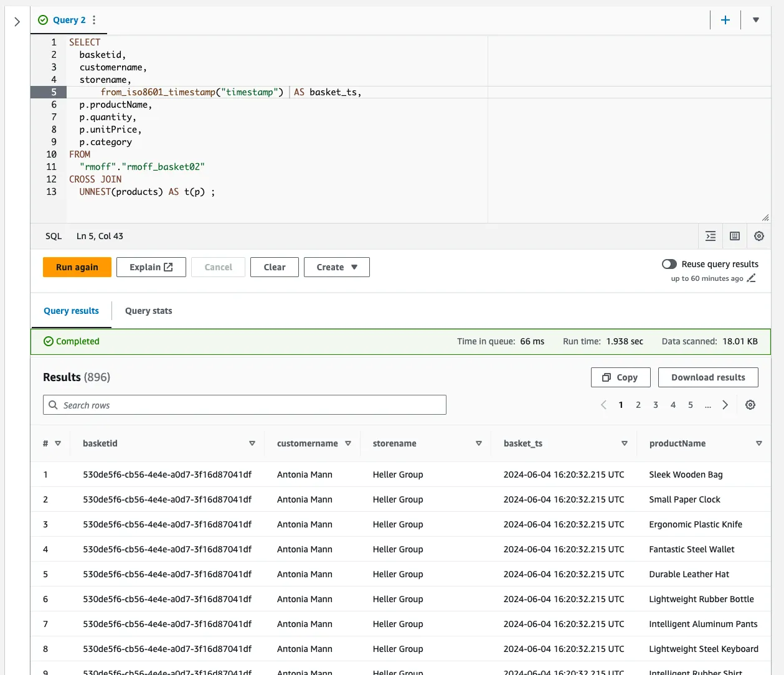The width and height of the screenshot is (784, 675).
Task: Add a new query tab
Action: [x=725, y=20]
